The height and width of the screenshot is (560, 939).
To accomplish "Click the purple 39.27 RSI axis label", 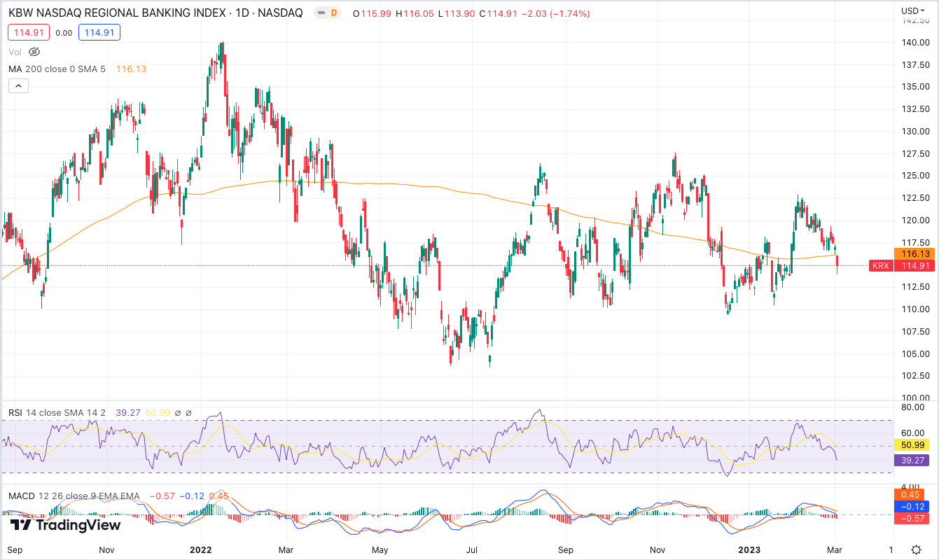I will [x=915, y=460].
